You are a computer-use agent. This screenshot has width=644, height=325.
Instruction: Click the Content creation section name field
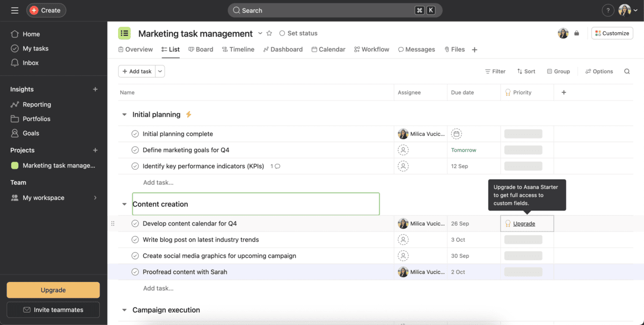255,204
